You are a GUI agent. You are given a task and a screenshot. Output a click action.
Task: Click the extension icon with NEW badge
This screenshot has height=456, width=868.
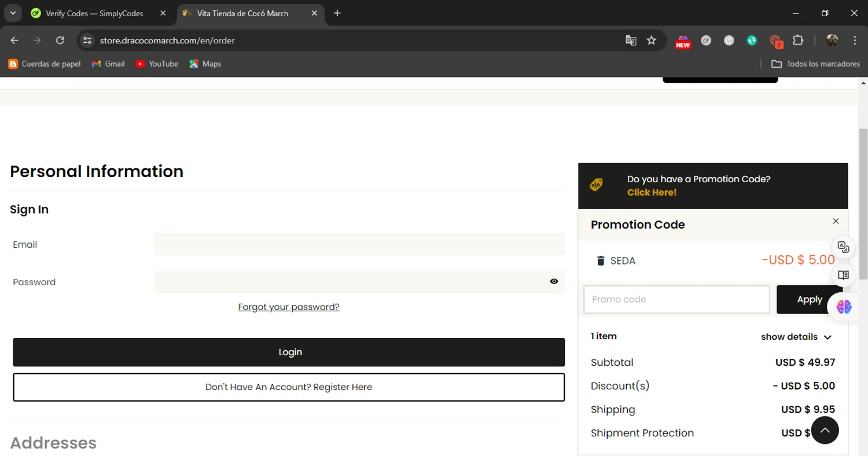pos(683,41)
